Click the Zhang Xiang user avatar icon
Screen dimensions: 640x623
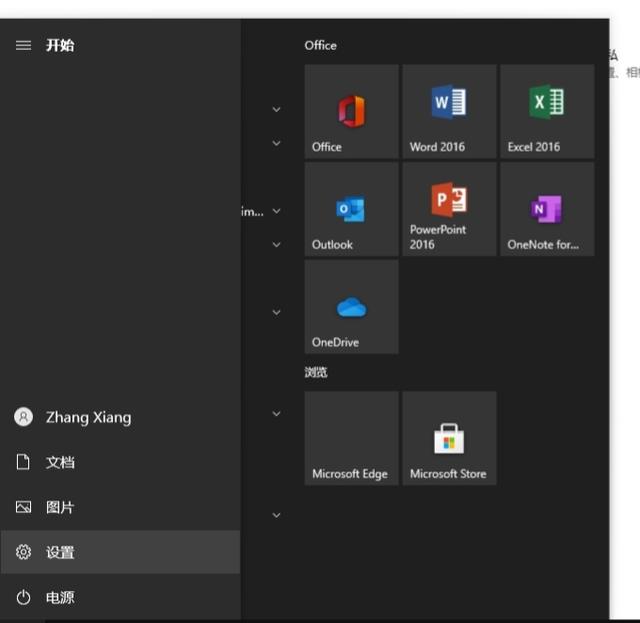23,417
